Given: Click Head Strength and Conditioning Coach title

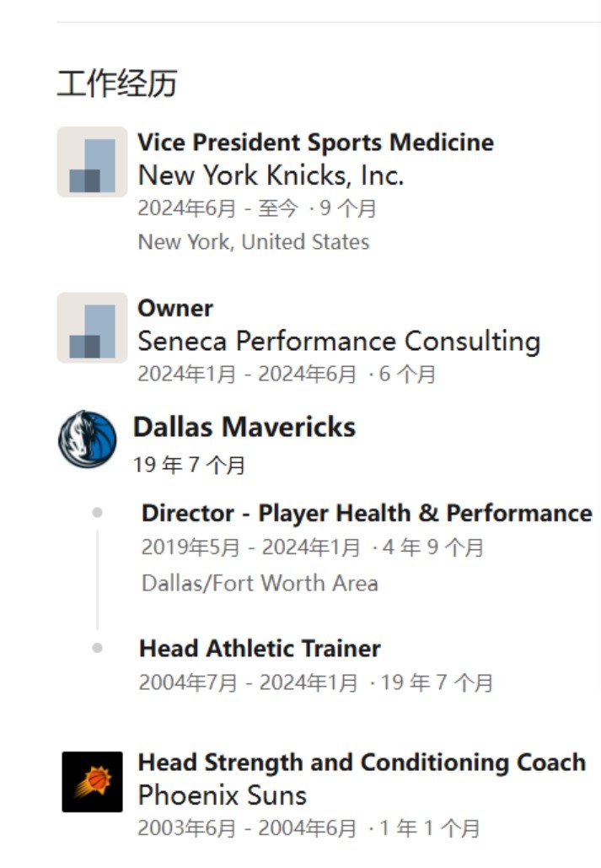Looking at the screenshot, I should 361,763.
